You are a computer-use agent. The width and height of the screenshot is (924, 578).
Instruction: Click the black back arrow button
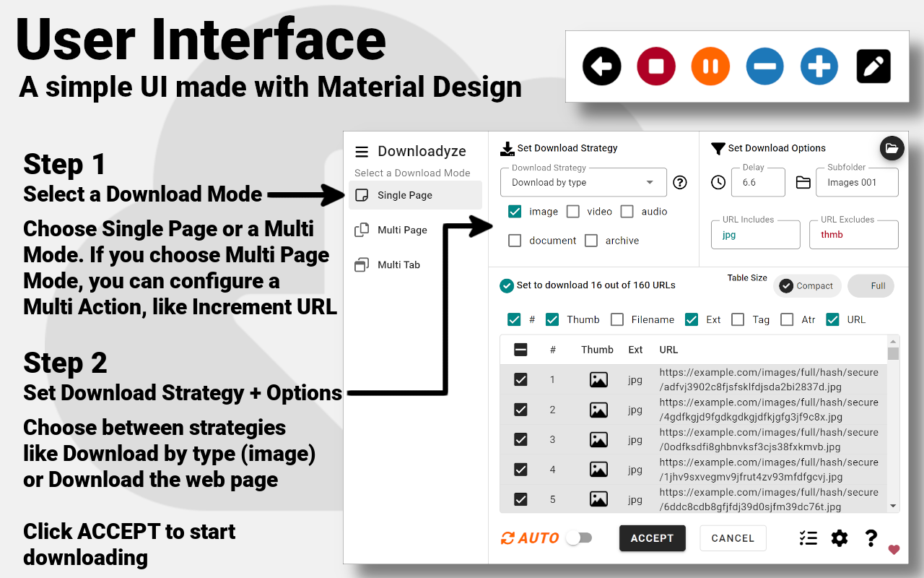pyautogui.click(x=601, y=66)
